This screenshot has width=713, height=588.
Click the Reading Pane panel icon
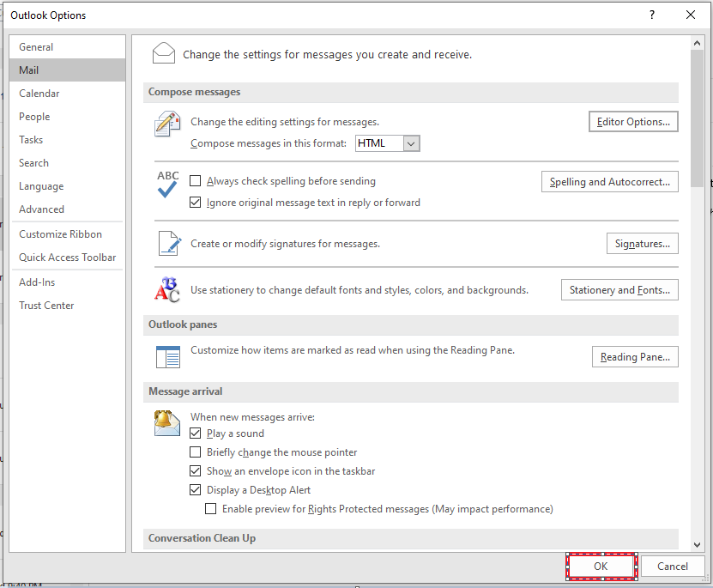[166, 356]
